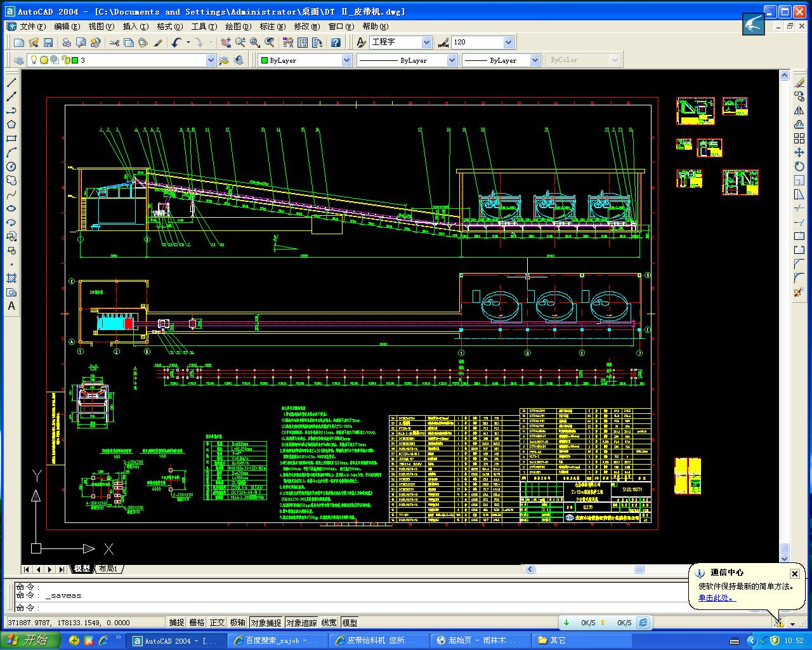Select the multiline Text tool (A)
This screenshot has height=650, width=812.
pos(11,306)
